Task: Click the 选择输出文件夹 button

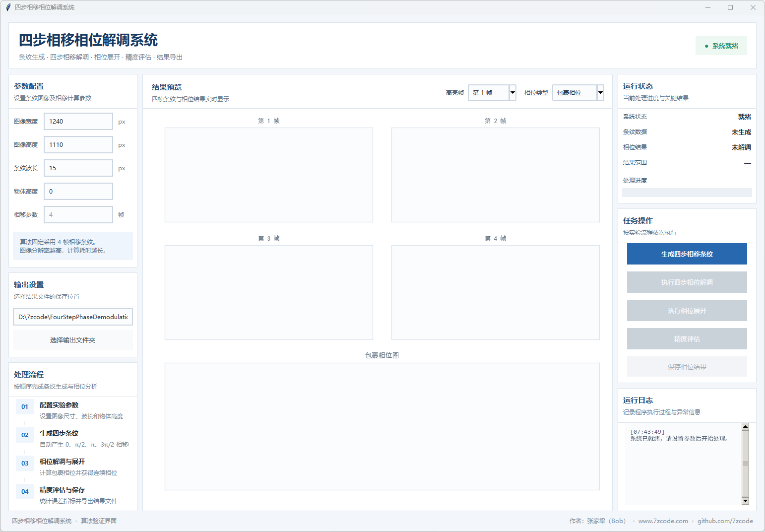Action: point(73,340)
